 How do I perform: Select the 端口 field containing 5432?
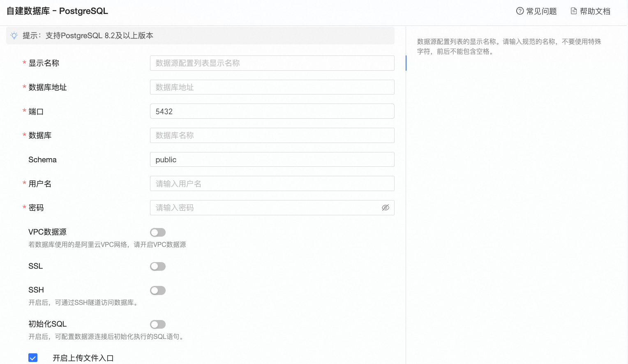272,111
